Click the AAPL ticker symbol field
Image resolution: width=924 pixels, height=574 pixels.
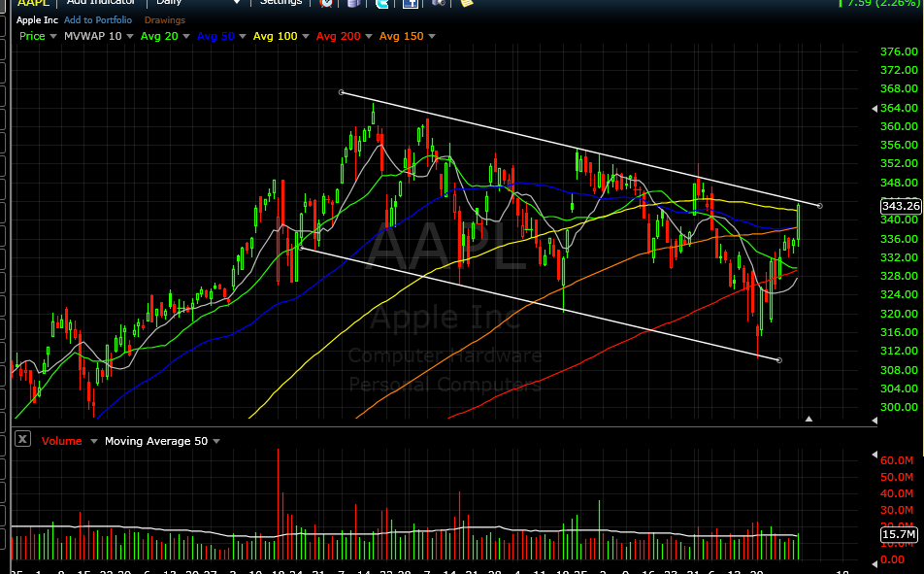(x=33, y=3)
